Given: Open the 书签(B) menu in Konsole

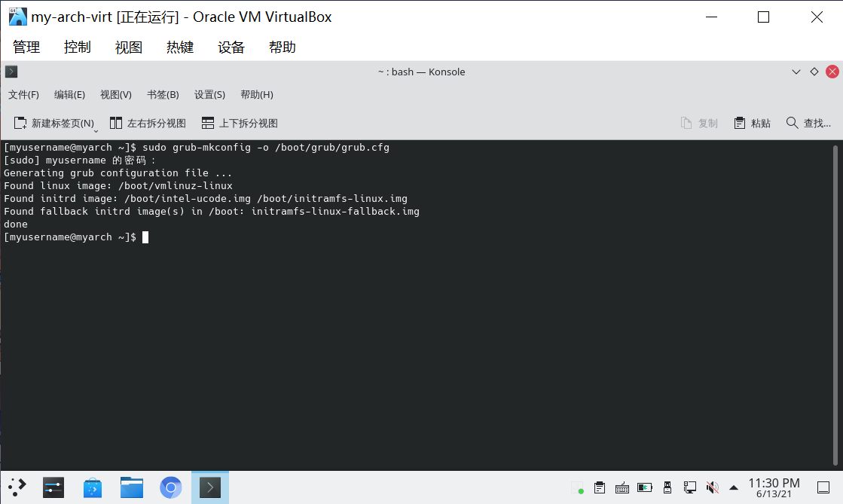Looking at the screenshot, I should [x=163, y=94].
